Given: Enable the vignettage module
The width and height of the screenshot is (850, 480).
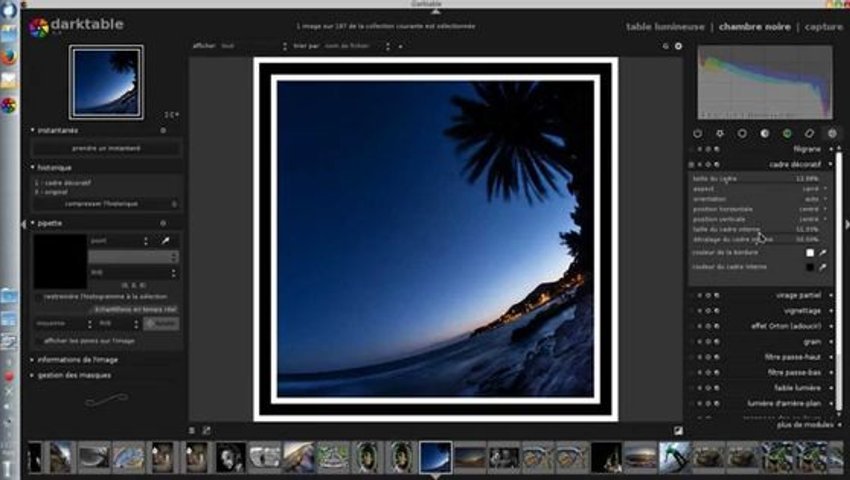Looking at the screenshot, I should point(691,311).
